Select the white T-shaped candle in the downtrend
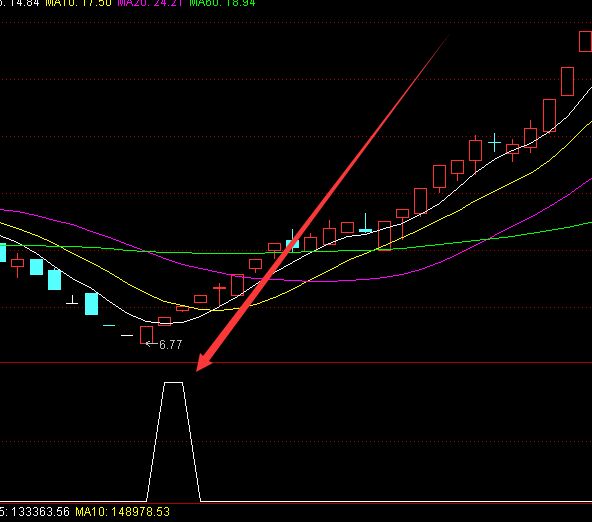 click(x=72, y=300)
